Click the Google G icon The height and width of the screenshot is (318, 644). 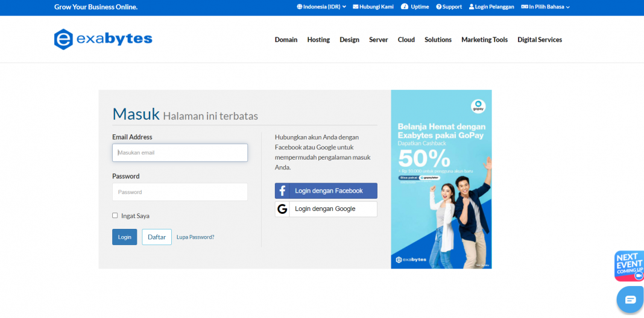[282, 209]
